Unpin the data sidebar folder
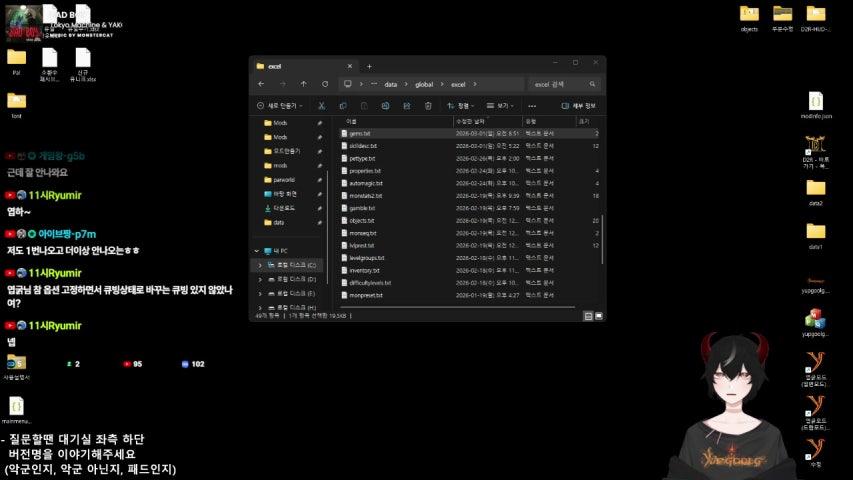 click(319, 223)
